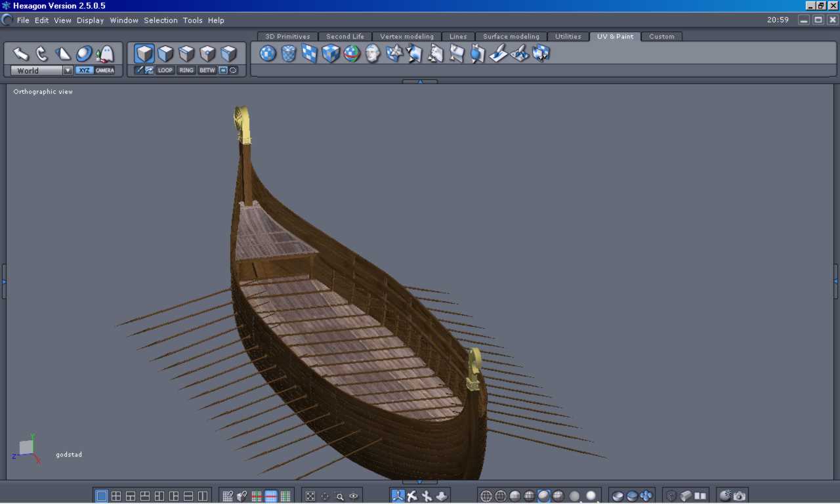Click the sculpted head bust icon
Viewport: 840px width, 504px height.
[373, 53]
